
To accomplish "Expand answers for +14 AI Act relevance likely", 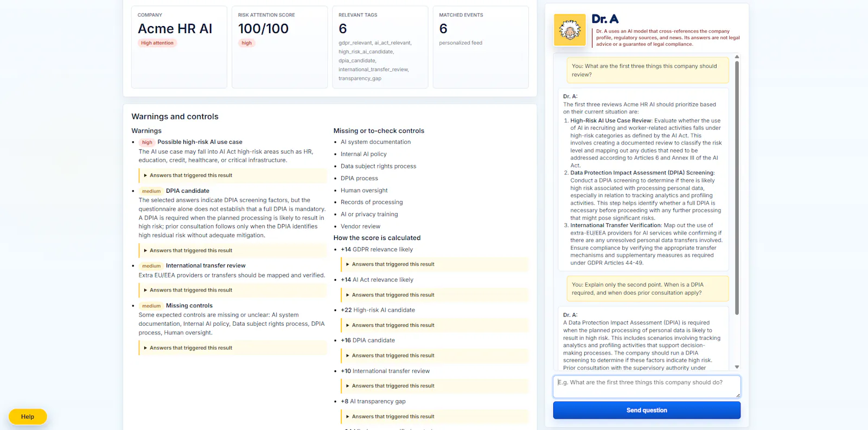I will 435,295.
